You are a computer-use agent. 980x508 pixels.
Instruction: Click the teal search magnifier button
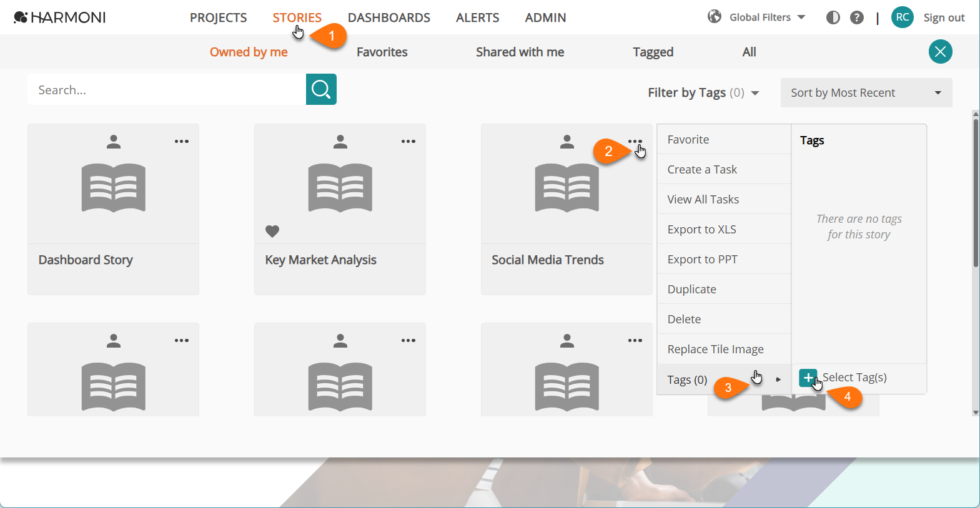click(321, 89)
